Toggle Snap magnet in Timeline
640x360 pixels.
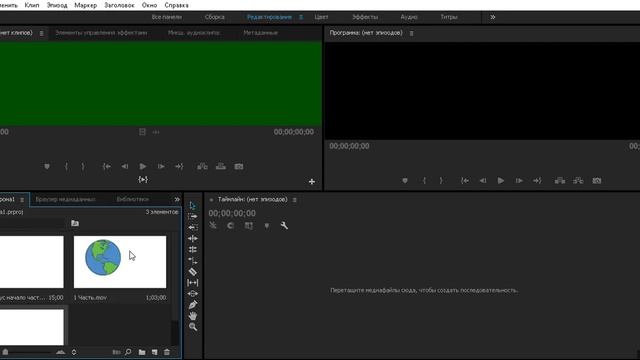point(231,225)
